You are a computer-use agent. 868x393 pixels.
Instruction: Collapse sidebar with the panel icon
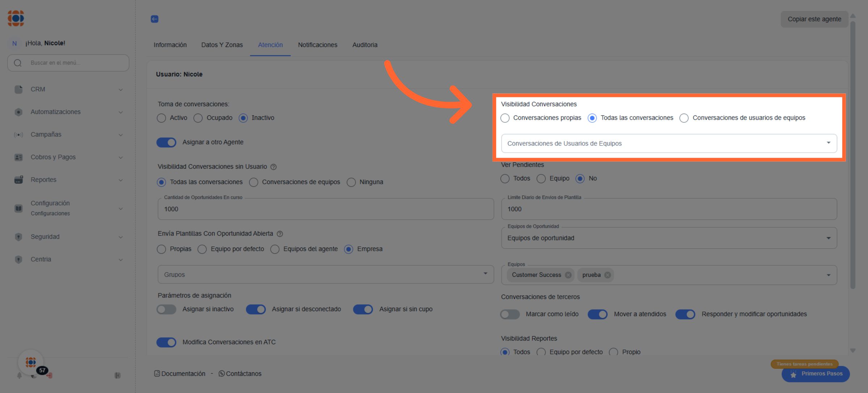tap(118, 376)
